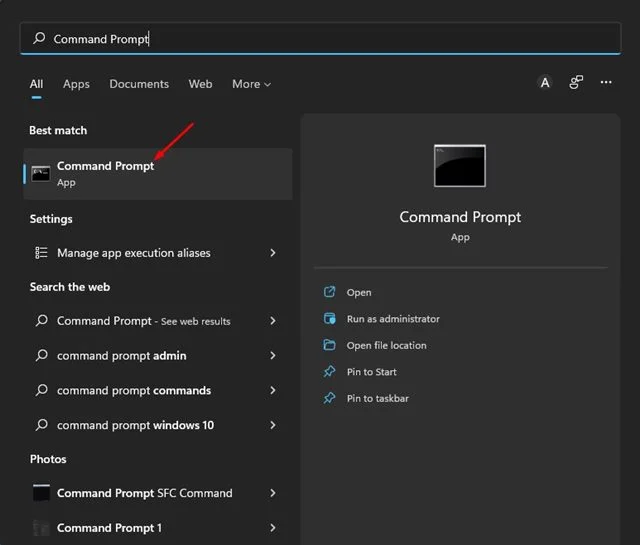Click the "Search the web" heading text

tap(70, 287)
